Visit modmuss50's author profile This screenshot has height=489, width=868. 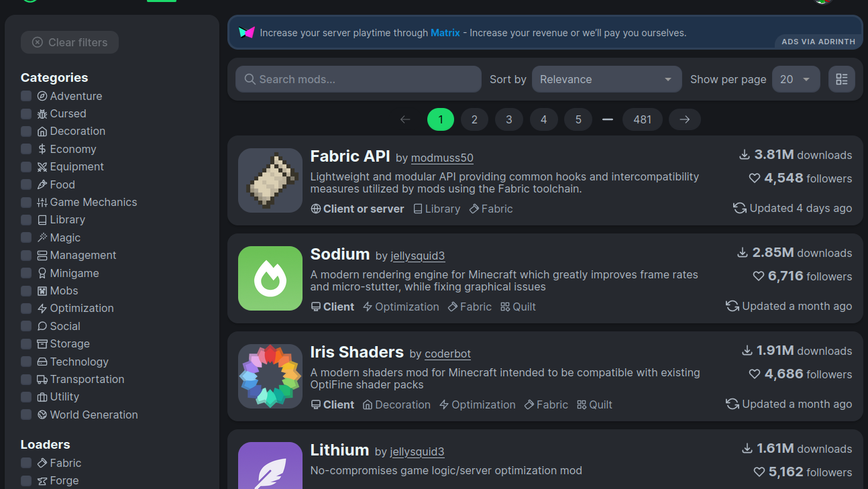pos(441,158)
